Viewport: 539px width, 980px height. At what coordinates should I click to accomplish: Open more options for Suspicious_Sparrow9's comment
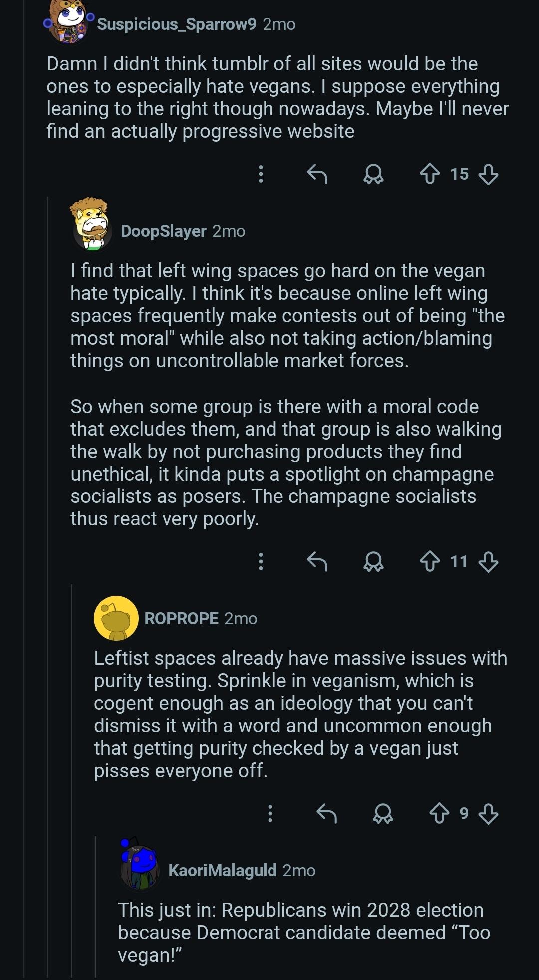tap(261, 174)
